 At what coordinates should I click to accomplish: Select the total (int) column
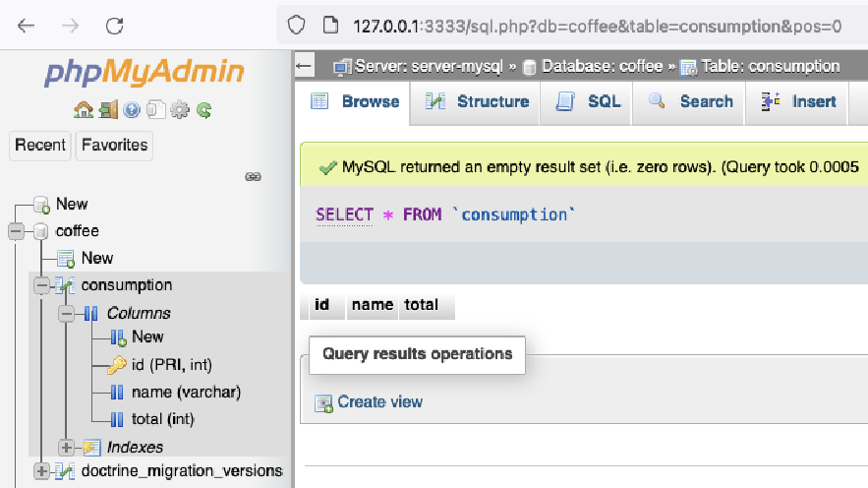pyautogui.click(x=163, y=419)
